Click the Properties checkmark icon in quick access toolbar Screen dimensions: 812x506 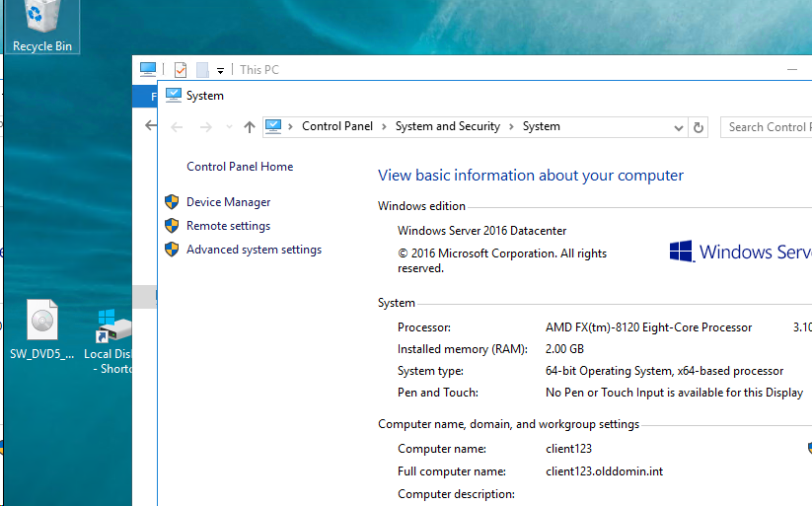[x=180, y=69]
